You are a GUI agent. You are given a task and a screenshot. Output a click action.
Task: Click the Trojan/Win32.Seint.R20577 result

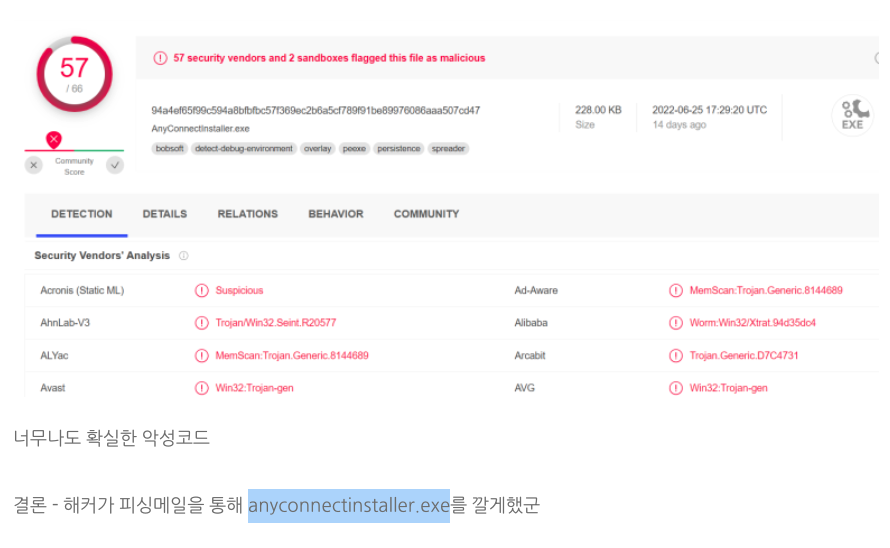tap(275, 323)
